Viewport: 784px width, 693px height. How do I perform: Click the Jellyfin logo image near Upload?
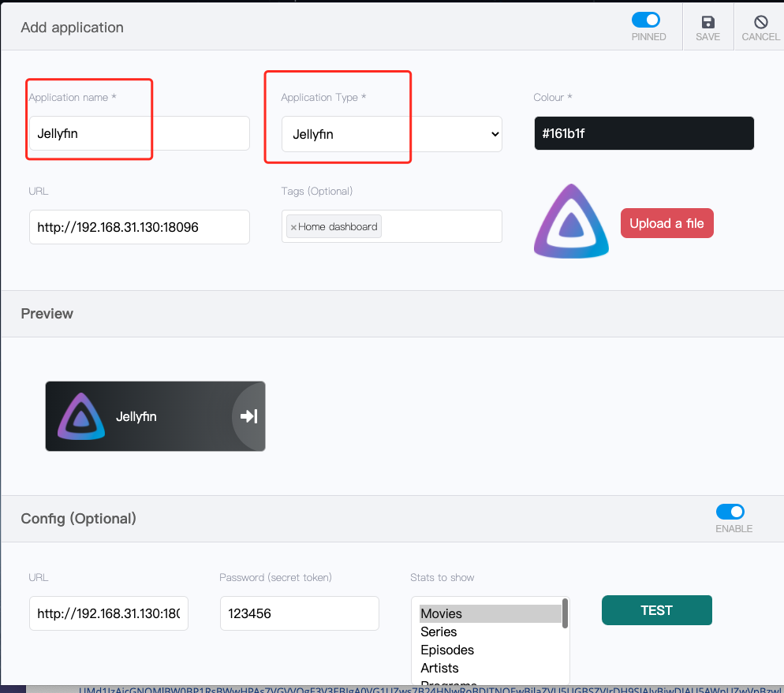click(571, 222)
